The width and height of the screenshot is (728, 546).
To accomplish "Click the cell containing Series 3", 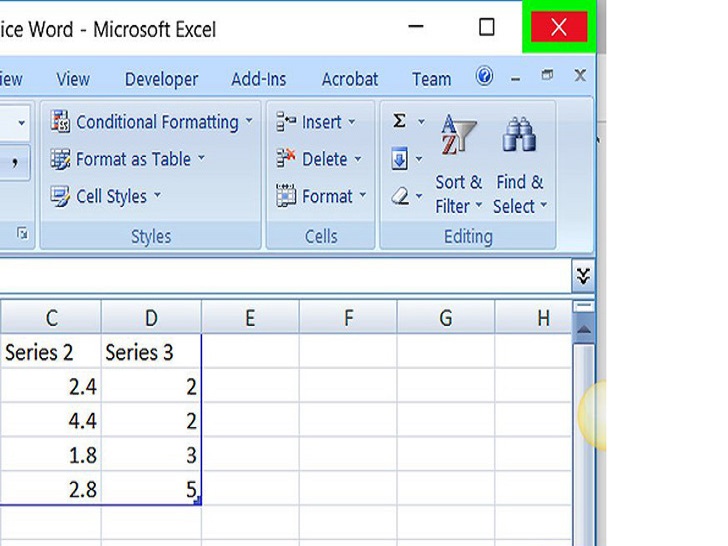I will pos(150,352).
